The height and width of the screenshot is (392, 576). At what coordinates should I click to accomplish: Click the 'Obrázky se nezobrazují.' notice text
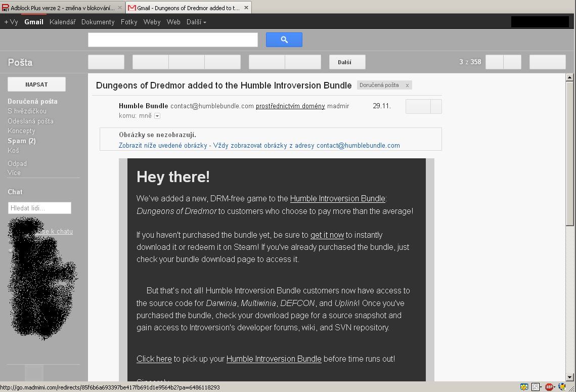click(157, 135)
